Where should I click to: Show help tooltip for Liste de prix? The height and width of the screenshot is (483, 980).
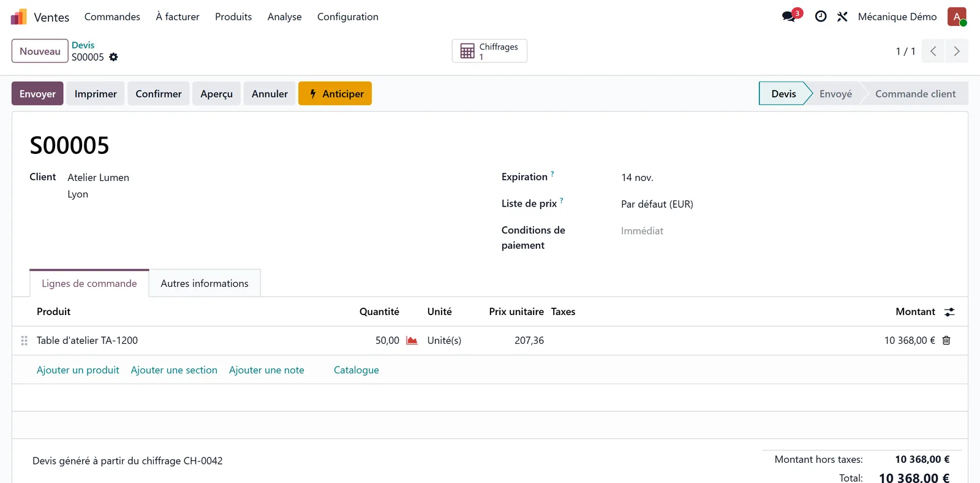[x=561, y=200]
